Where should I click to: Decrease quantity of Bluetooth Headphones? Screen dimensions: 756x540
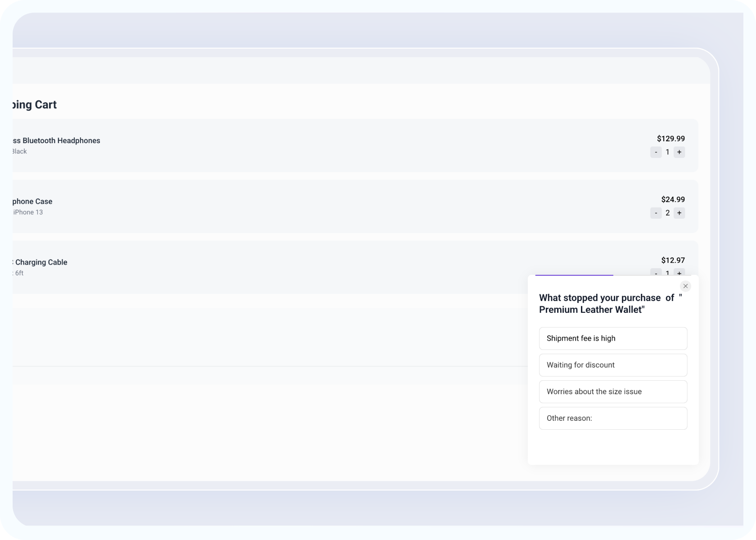click(x=656, y=152)
